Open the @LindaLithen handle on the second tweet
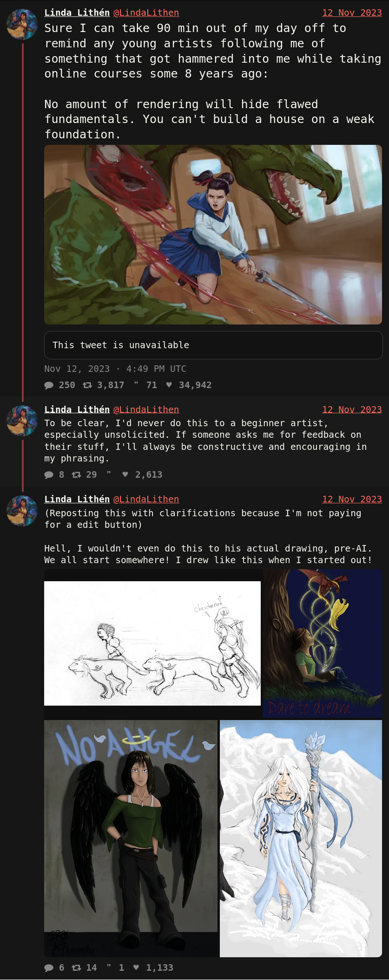 146,409
